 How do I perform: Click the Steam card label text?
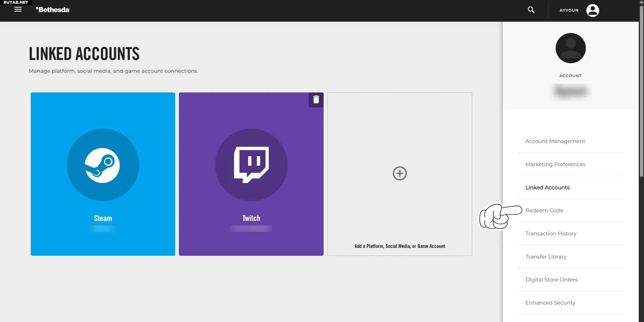coord(103,218)
